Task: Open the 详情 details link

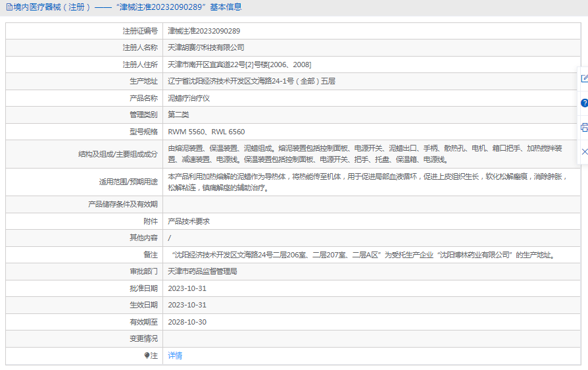Action: click(x=175, y=356)
